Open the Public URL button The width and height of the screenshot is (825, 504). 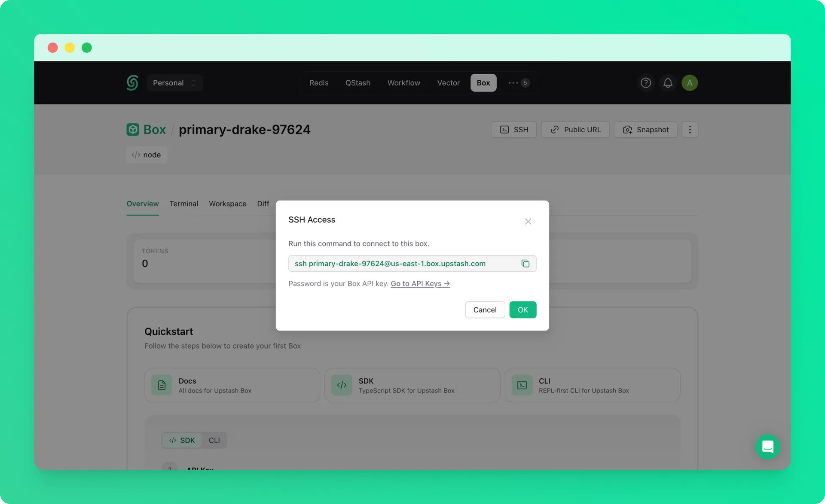click(575, 130)
